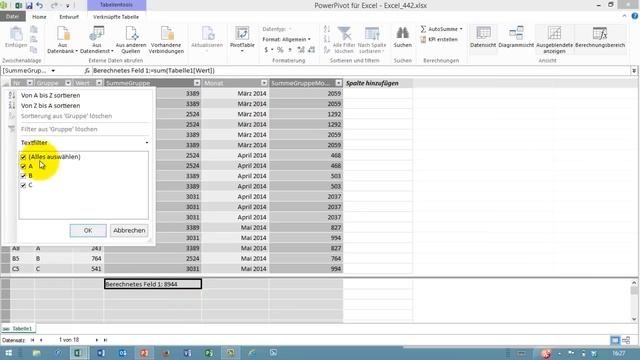
Task: Click the formula bar text field
Action: (x=361, y=71)
